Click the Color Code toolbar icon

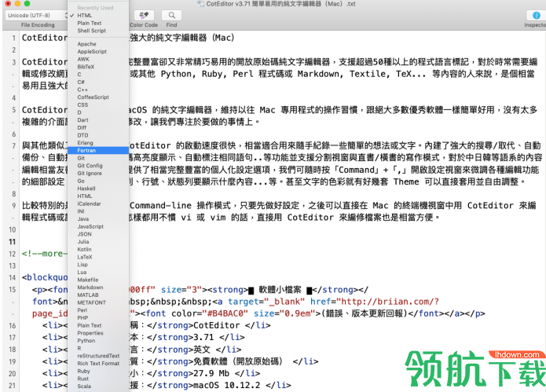[x=144, y=15]
